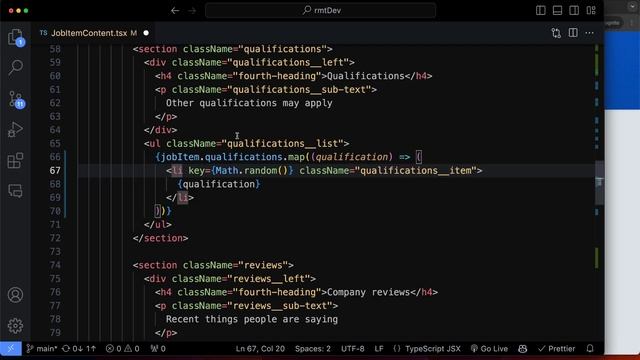Open the main* branch picker
The image size is (640, 360).
click(42, 349)
